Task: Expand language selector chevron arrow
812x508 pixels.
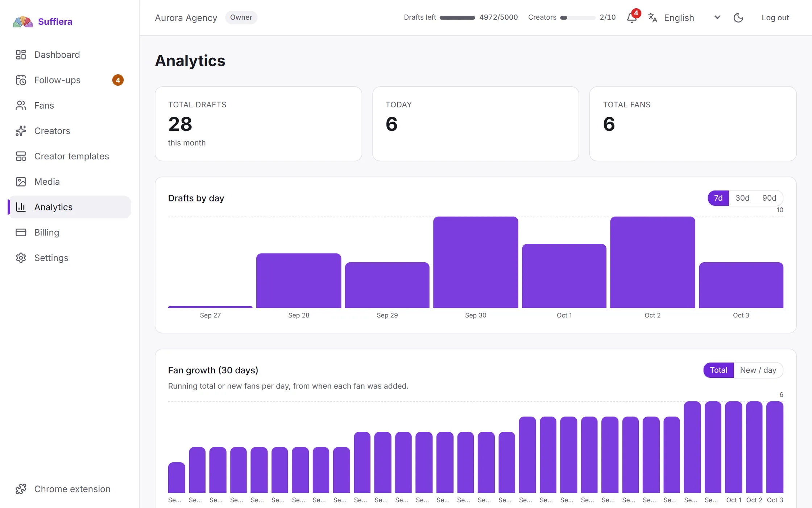Action: point(717,18)
